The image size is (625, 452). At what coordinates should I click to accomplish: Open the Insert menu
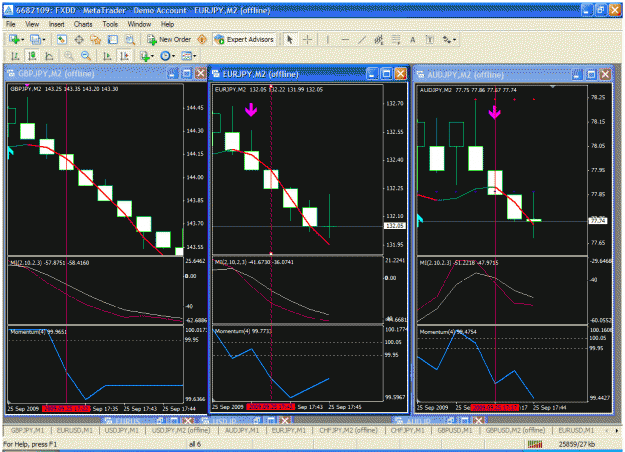tap(56, 24)
